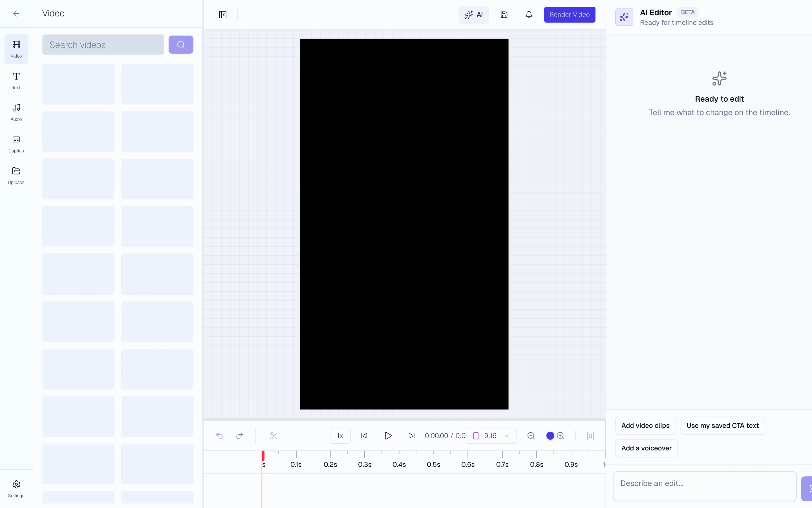Open notifications bell
This screenshot has height=508, width=812.
[x=529, y=15]
